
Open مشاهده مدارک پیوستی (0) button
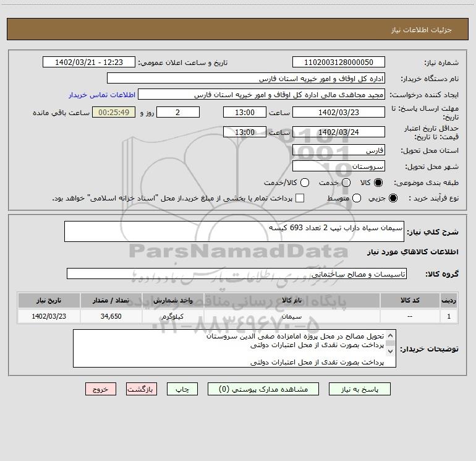pos(263,389)
